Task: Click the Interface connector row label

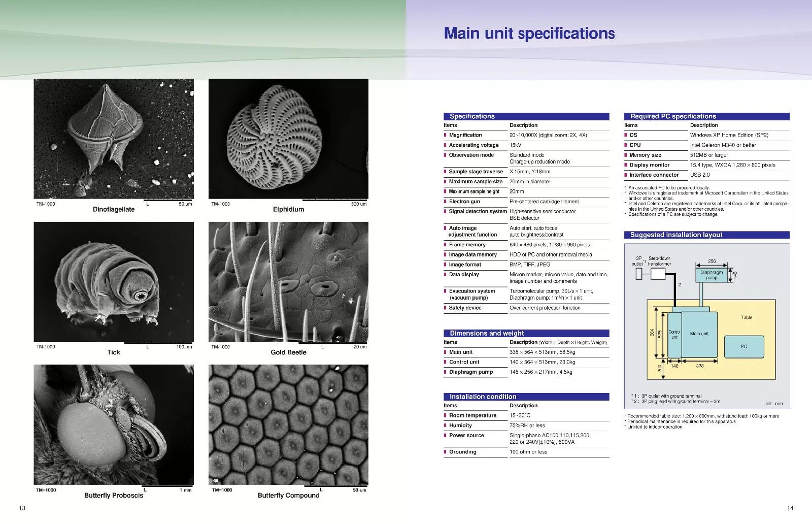Action: pyautogui.click(x=654, y=175)
